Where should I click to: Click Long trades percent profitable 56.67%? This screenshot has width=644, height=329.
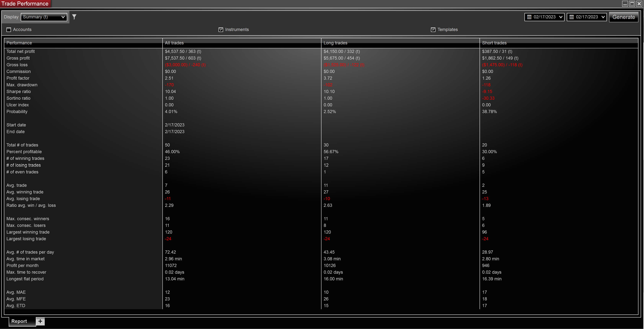331,152
